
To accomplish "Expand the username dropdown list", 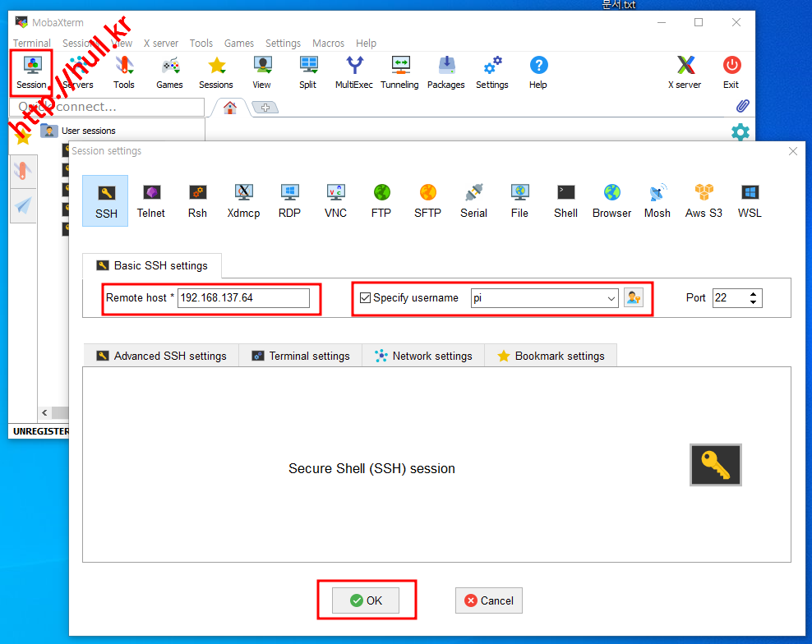I will (611, 299).
